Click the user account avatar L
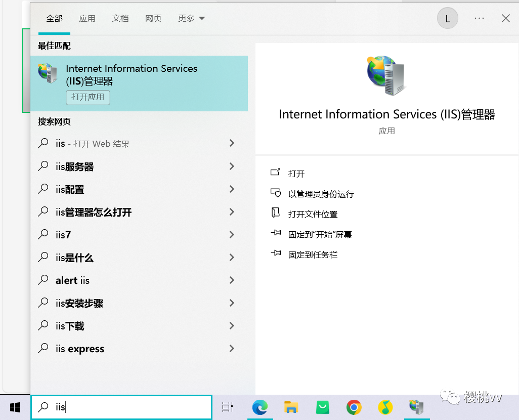 [447, 19]
